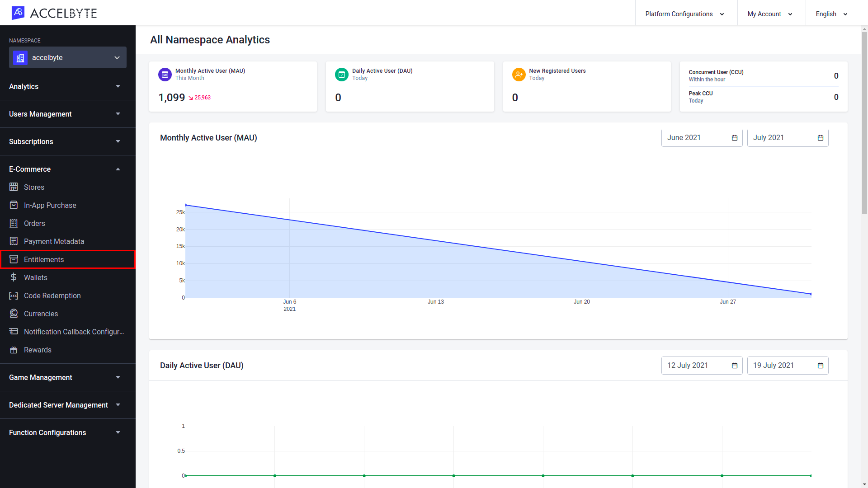Image resolution: width=868 pixels, height=488 pixels.
Task: Go to Stores page
Action: pos(68,187)
